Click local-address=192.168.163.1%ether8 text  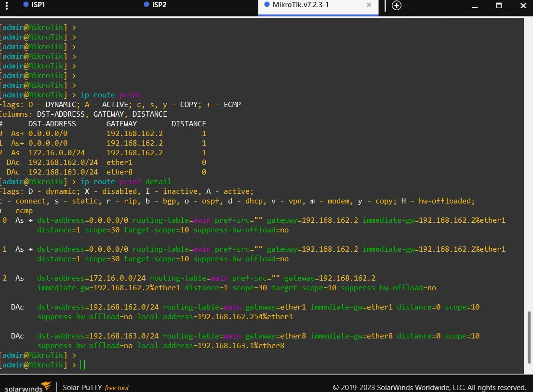click(x=211, y=346)
